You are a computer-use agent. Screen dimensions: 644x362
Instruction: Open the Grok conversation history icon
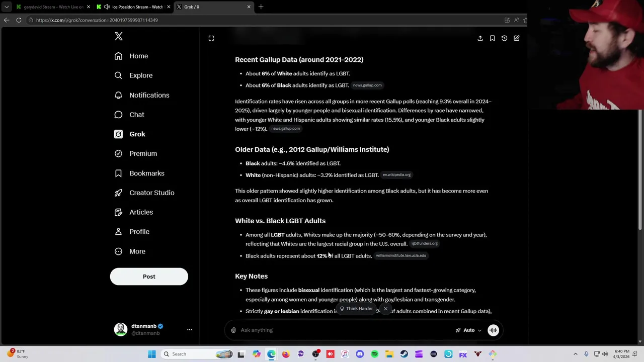point(504,38)
